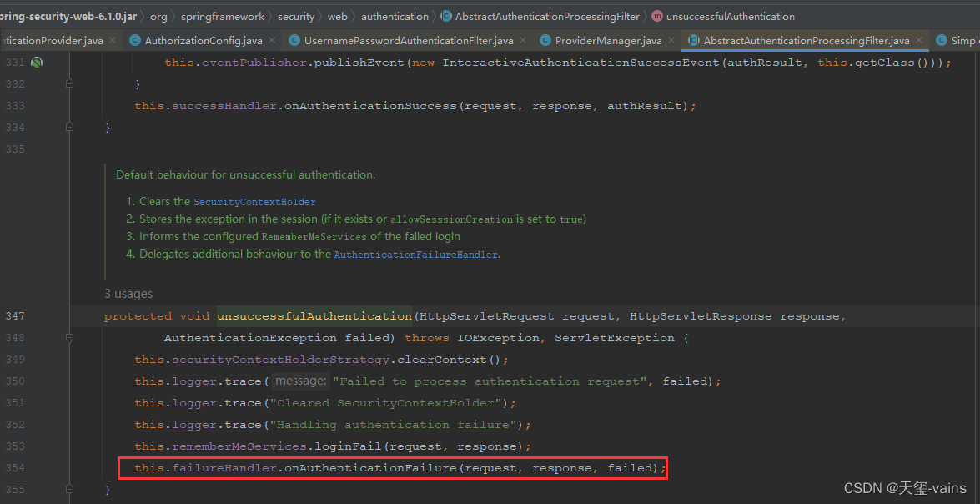Close the ...ticationProvider.java tab

[113, 41]
